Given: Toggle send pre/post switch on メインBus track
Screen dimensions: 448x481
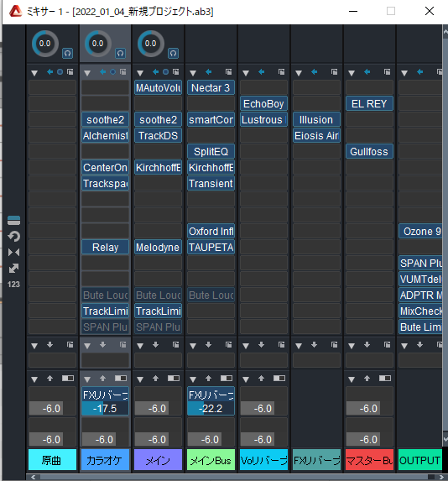Looking at the screenshot, I should 227,379.
